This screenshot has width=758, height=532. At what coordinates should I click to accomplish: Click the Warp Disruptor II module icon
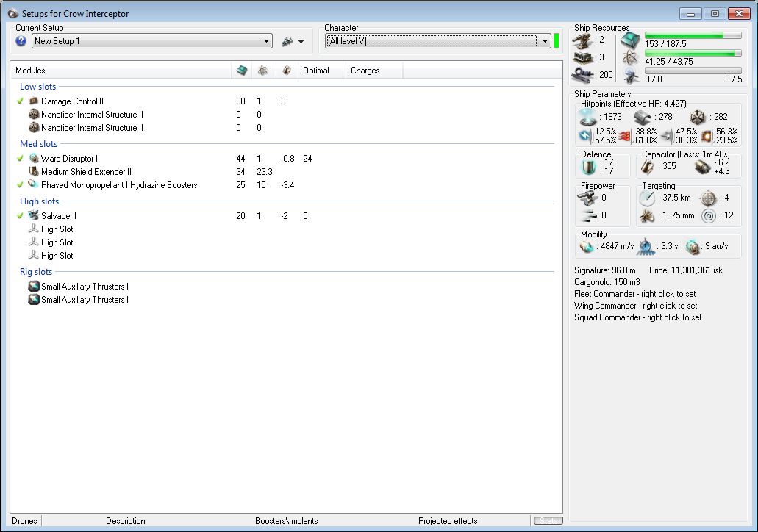pyautogui.click(x=33, y=158)
